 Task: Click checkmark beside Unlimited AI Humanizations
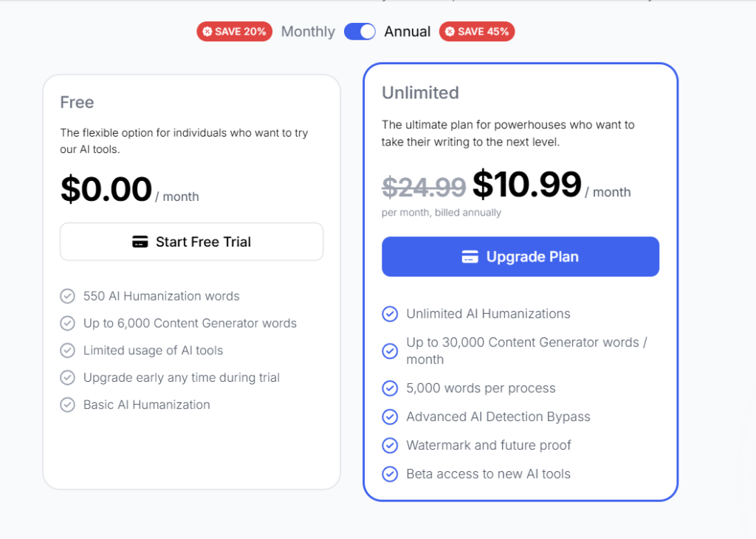coord(390,314)
